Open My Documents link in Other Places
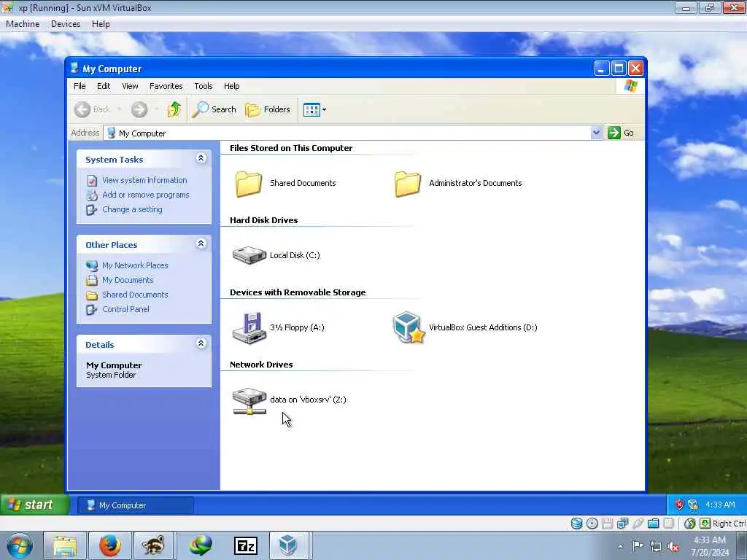The width and height of the screenshot is (747, 560). 128,280
